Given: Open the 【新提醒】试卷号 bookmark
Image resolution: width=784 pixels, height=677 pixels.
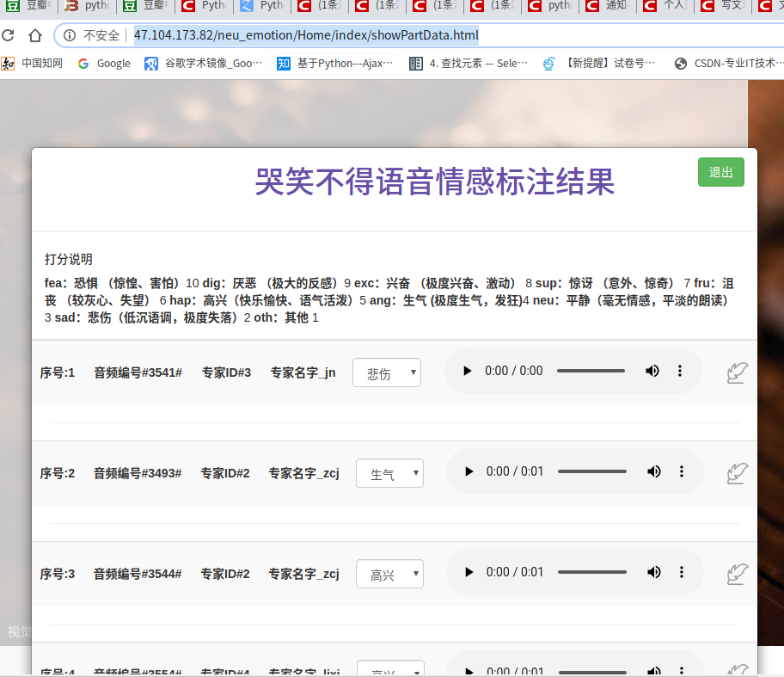Looking at the screenshot, I should coord(598,64).
